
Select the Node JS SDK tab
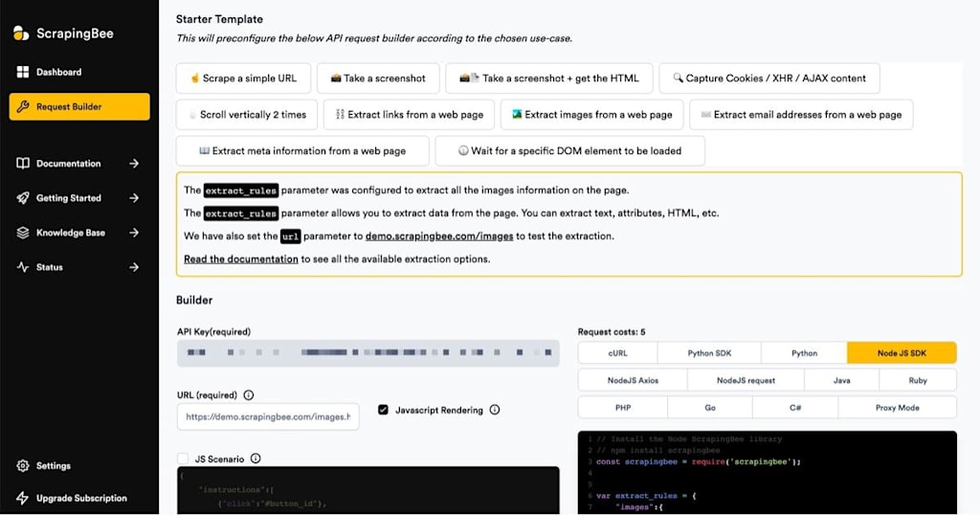coord(902,353)
